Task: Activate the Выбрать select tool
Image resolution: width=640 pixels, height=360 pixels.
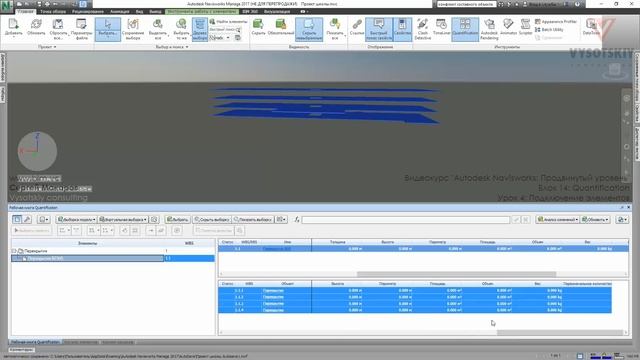Action: [108, 29]
